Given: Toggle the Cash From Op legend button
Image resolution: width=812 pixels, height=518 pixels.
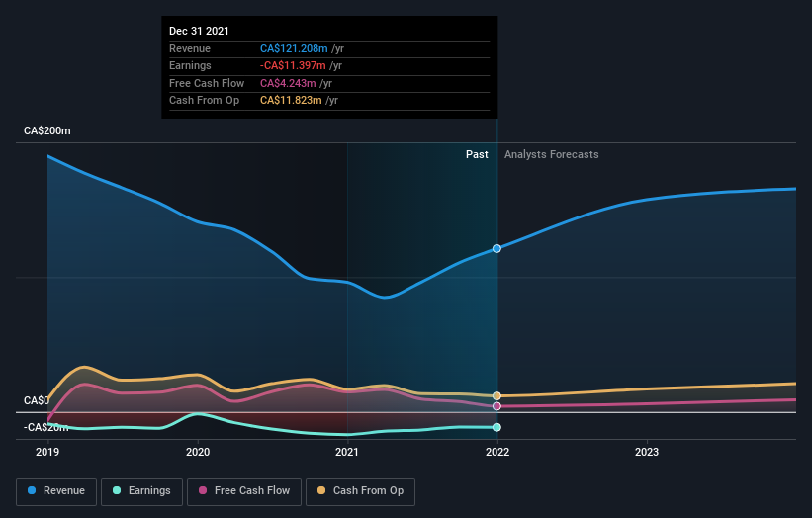Looking at the screenshot, I should [x=360, y=491].
